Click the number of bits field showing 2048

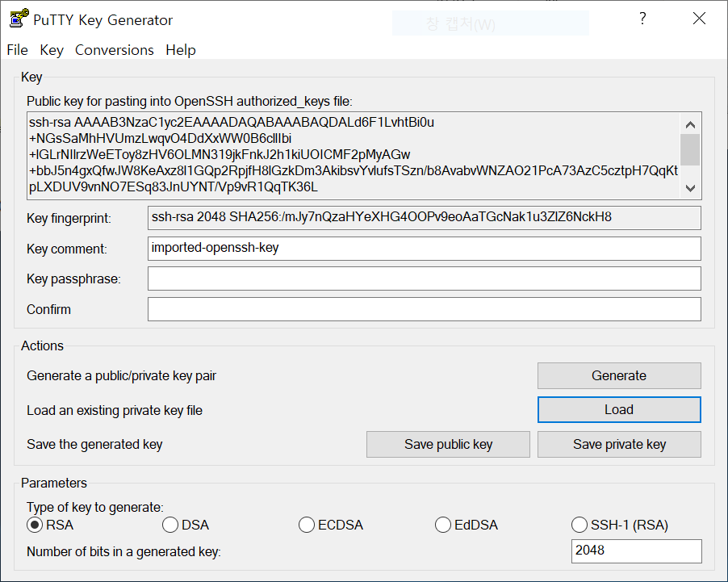[x=636, y=551]
